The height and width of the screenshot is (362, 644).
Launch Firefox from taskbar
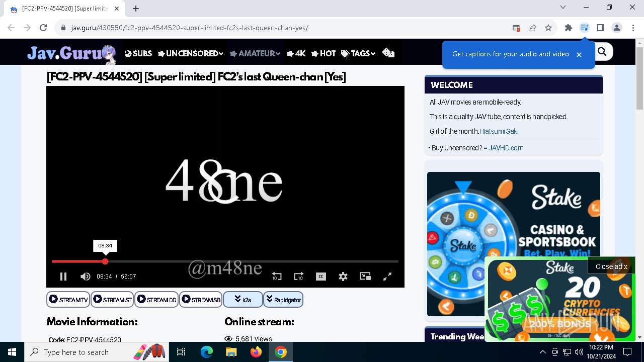tap(256, 352)
